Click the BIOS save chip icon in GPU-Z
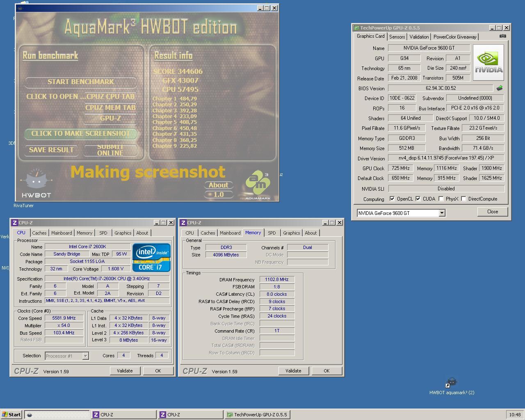This screenshot has height=420, width=525. pyautogui.click(x=500, y=88)
